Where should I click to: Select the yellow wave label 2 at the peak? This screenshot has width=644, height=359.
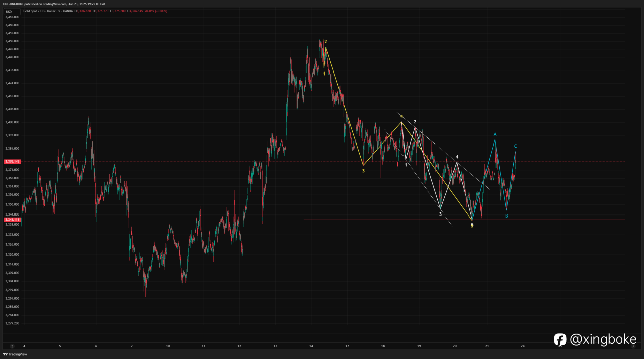click(326, 42)
